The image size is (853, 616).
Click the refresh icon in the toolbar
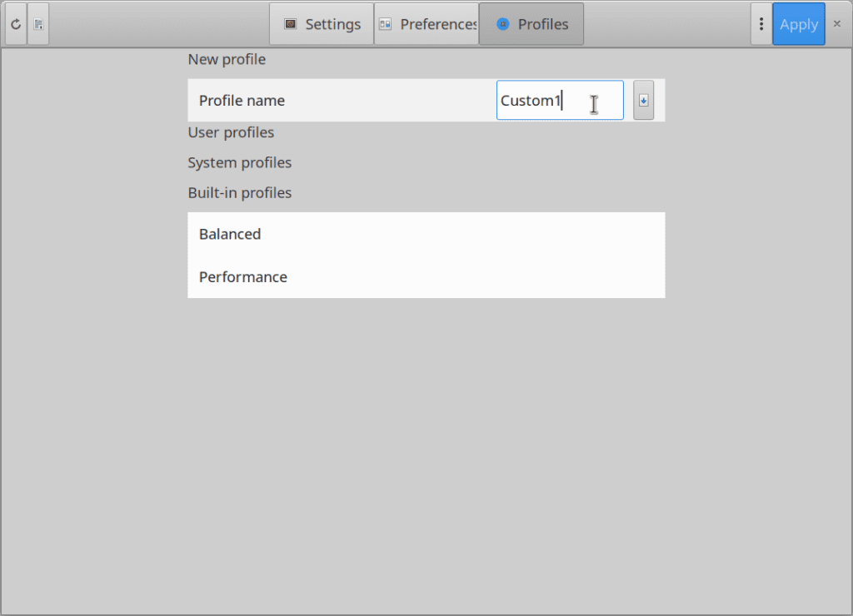tap(15, 23)
